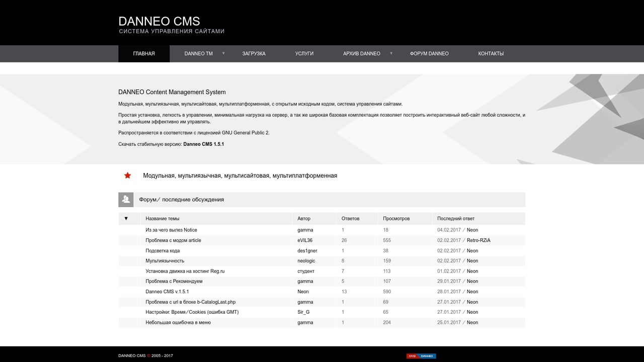Click the DANNEO CMS logo
This screenshot has width=644, height=362.
[x=159, y=21]
